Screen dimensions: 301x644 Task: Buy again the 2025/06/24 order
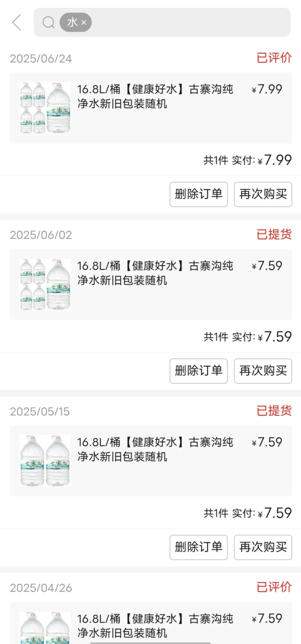pyautogui.click(x=263, y=194)
